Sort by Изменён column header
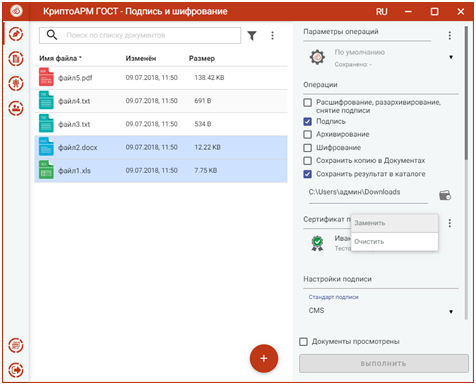This screenshot has height=385, width=476. (x=141, y=58)
